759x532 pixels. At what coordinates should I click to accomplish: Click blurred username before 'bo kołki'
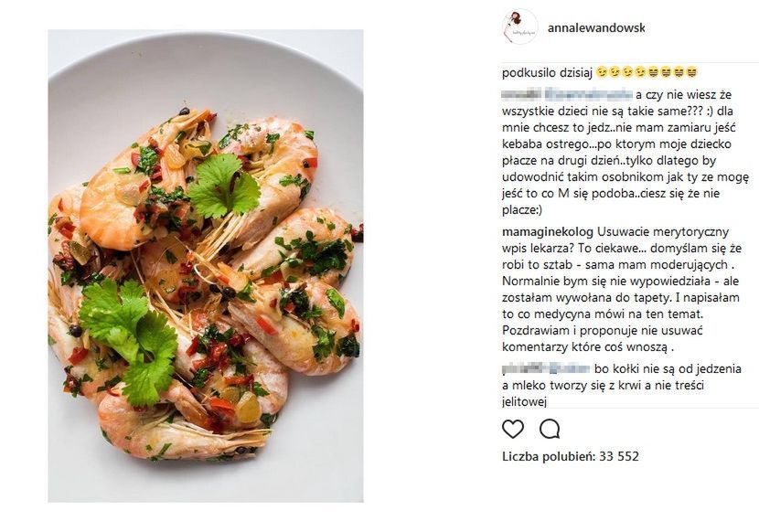click(545, 368)
